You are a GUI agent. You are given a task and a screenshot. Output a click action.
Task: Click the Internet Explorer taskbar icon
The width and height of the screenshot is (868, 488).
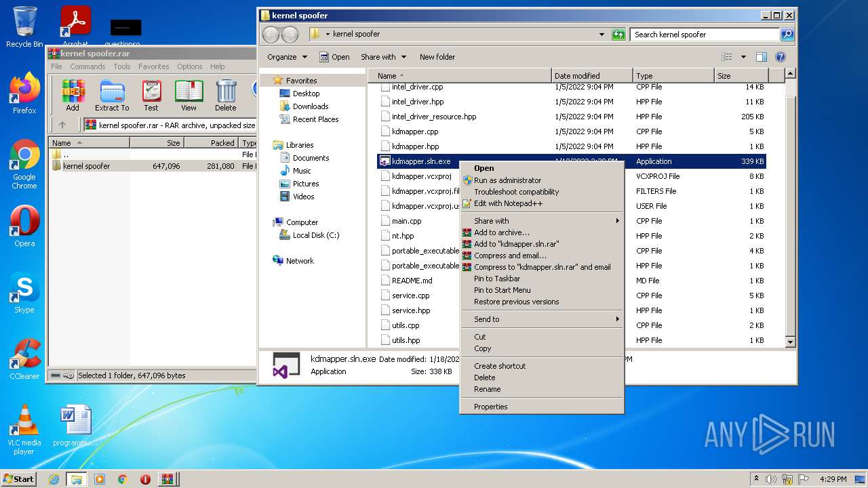[54, 479]
